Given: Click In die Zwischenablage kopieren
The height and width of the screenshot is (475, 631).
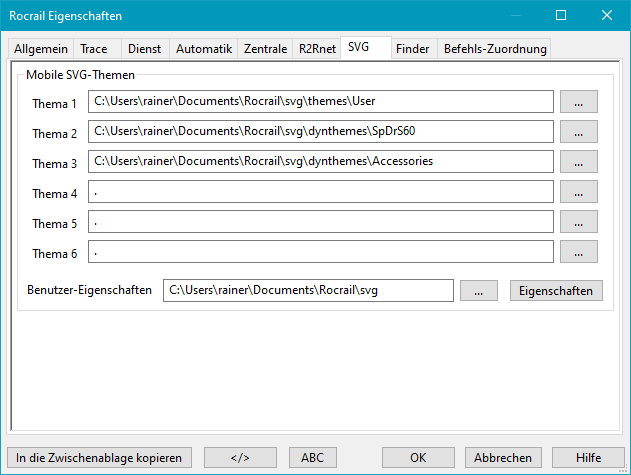Looking at the screenshot, I should (x=99, y=457).
